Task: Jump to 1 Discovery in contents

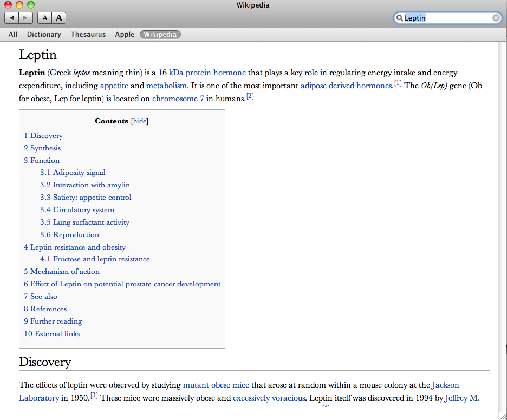Action: click(x=43, y=136)
